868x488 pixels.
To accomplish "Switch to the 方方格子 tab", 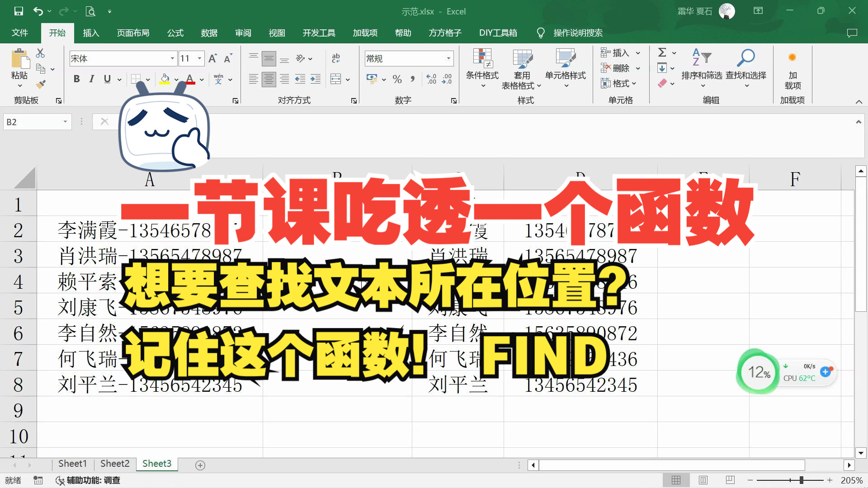I will pyautogui.click(x=445, y=33).
